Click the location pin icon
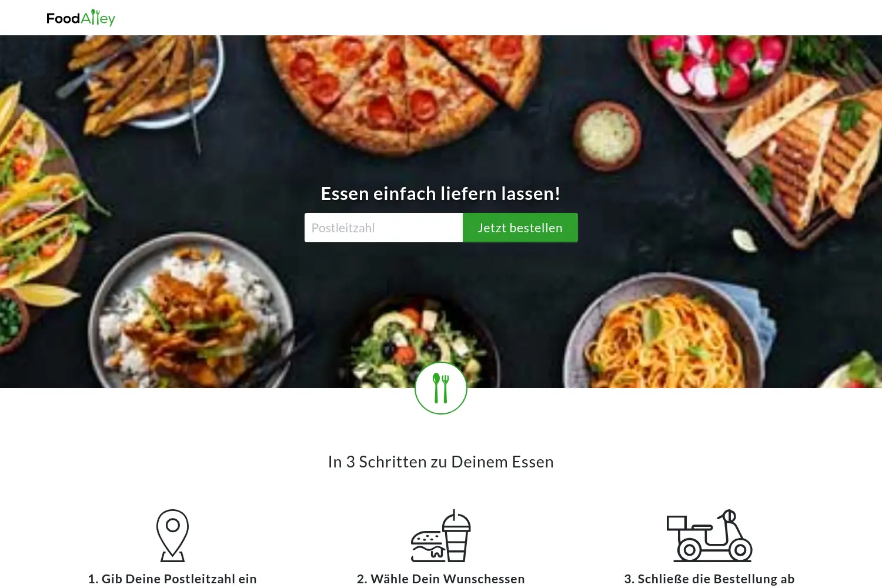The image size is (882, 588). tap(172, 536)
